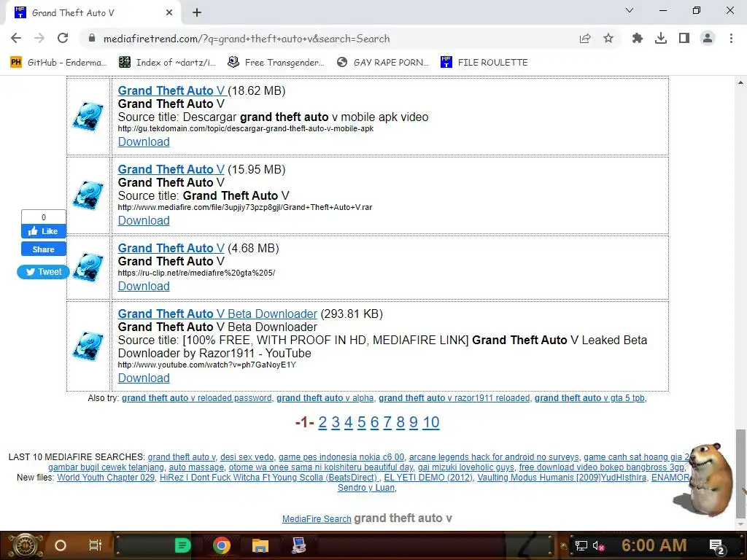
Task: Go to results page 5
Action: click(362, 422)
